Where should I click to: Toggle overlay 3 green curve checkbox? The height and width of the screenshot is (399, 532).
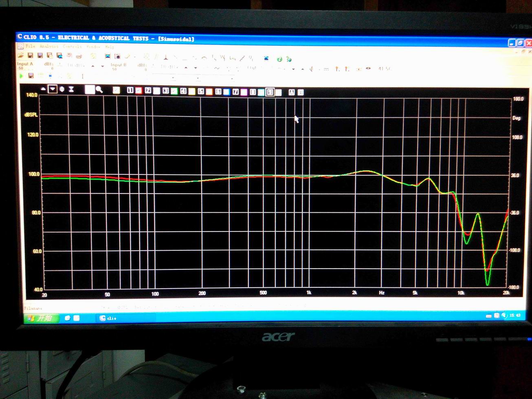click(x=174, y=91)
